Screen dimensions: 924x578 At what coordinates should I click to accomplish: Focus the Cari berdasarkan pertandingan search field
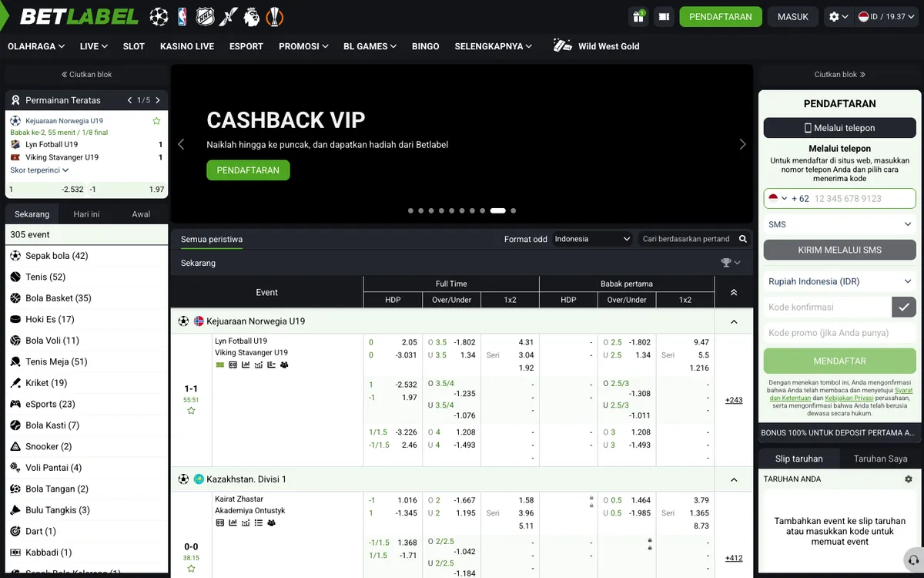[687, 239]
